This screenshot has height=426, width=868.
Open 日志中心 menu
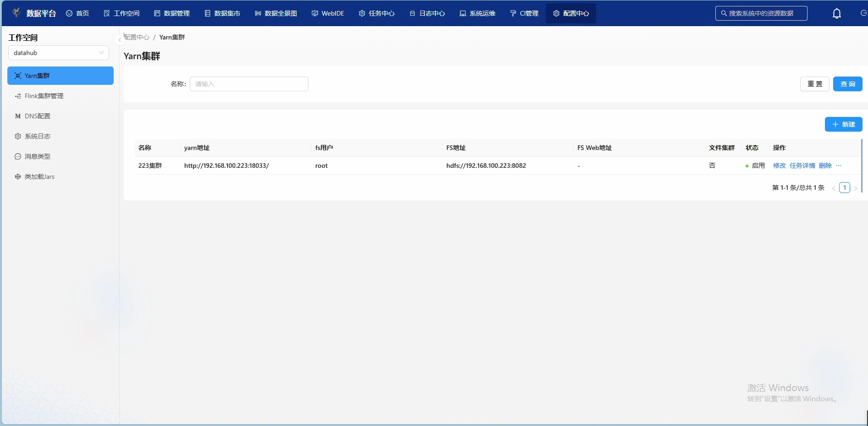[427, 13]
